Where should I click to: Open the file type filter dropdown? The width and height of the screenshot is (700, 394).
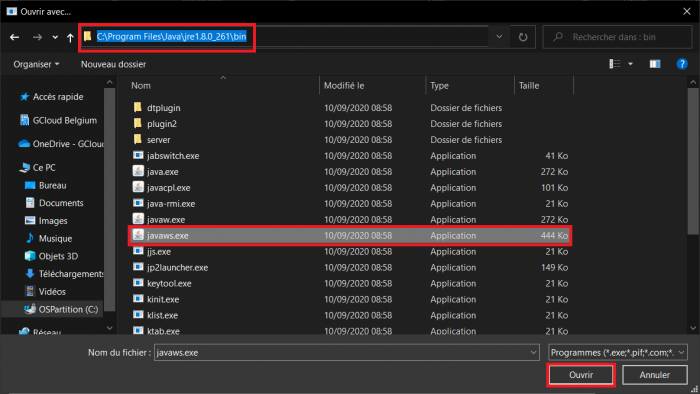[x=617, y=353]
